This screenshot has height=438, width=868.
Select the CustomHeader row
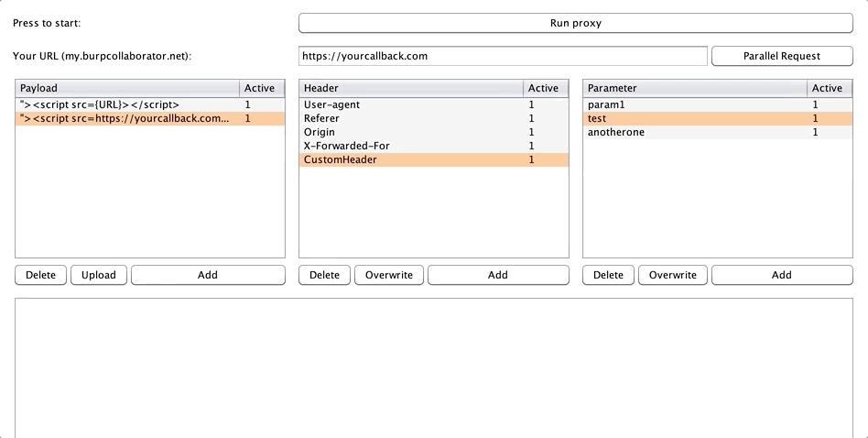(x=434, y=160)
